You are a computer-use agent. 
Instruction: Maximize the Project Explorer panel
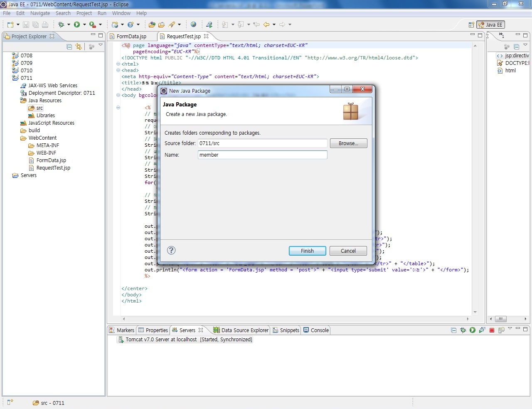[x=100, y=35]
